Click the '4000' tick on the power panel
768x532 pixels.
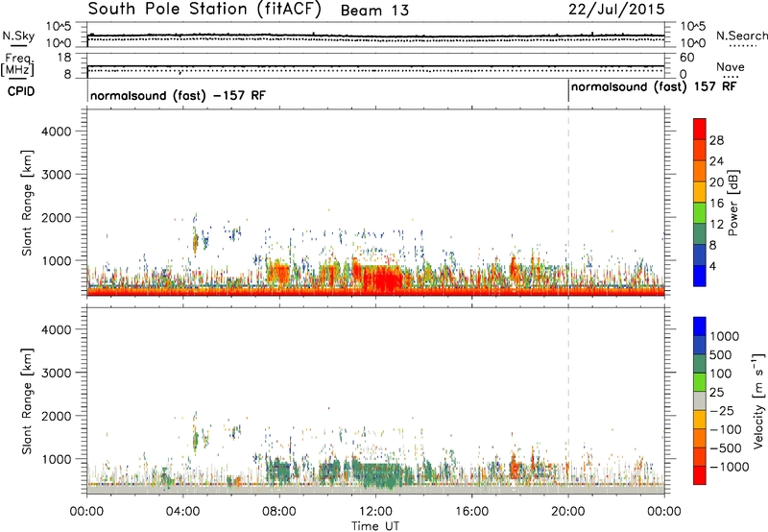[x=56, y=132]
